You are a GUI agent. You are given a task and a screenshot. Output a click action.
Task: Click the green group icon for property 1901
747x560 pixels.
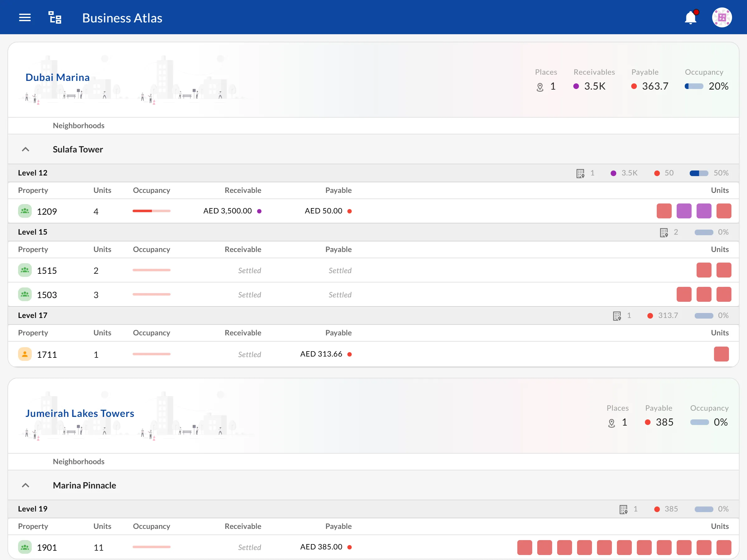pyautogui.click(x=25, y=547)
